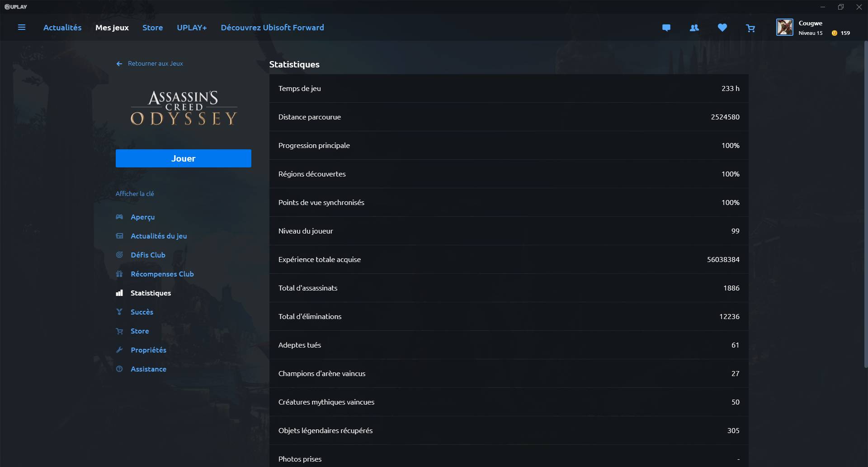The height and width of the screenshot is (467, 868).
Task: Restore down the Uplay window
Action: (841, 7)
